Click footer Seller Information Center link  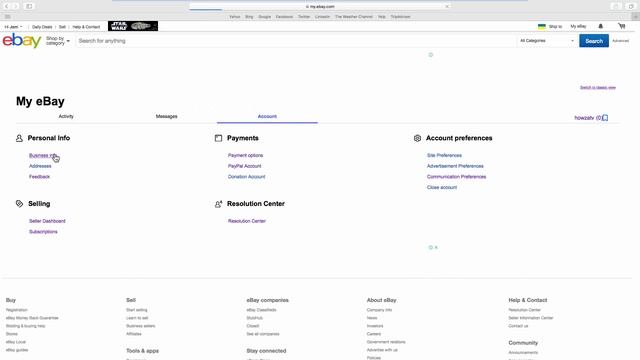tap(531, 318)
